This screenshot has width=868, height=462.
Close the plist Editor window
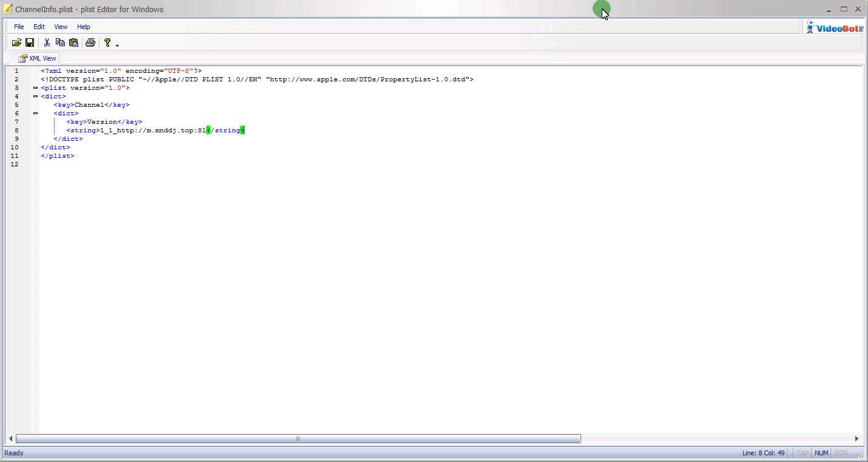click(x=858, y=9)
